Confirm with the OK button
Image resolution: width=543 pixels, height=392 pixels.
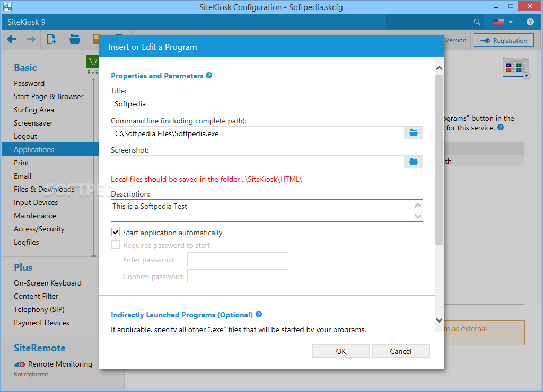[x=341, y=351]
